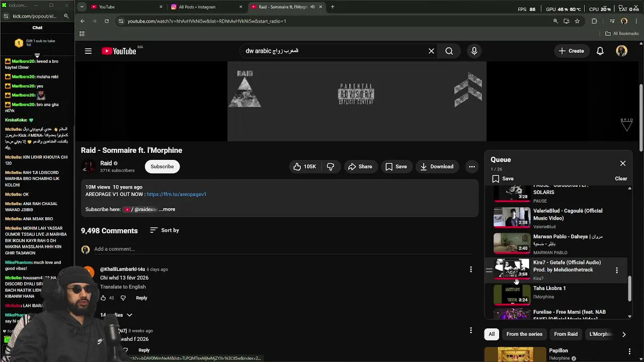
Task: Open the Raid channel name link
Action: [x=106, y=163]
